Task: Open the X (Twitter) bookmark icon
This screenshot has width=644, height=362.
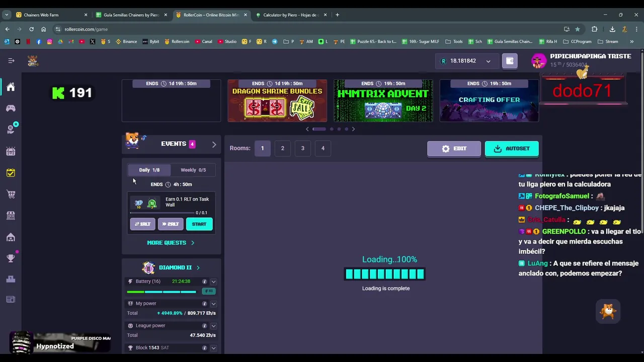Action: tap(93, 42)
